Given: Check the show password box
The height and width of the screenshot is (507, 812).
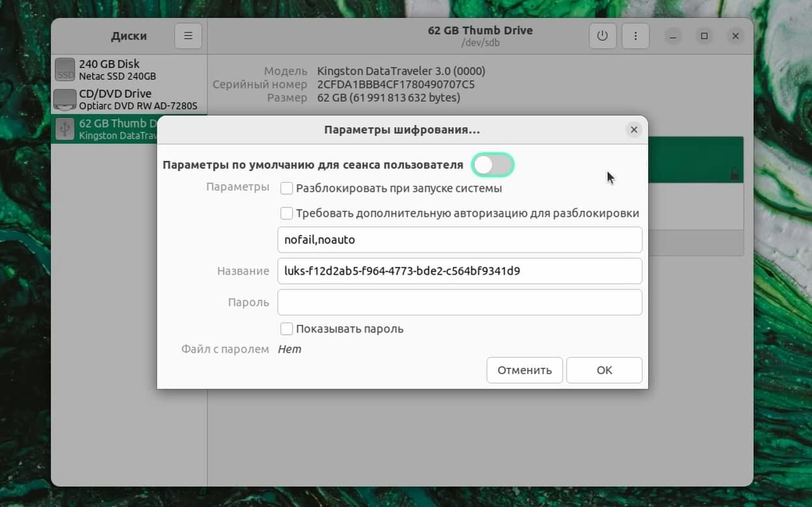Looking at the screenshot, I should [286, 329].
